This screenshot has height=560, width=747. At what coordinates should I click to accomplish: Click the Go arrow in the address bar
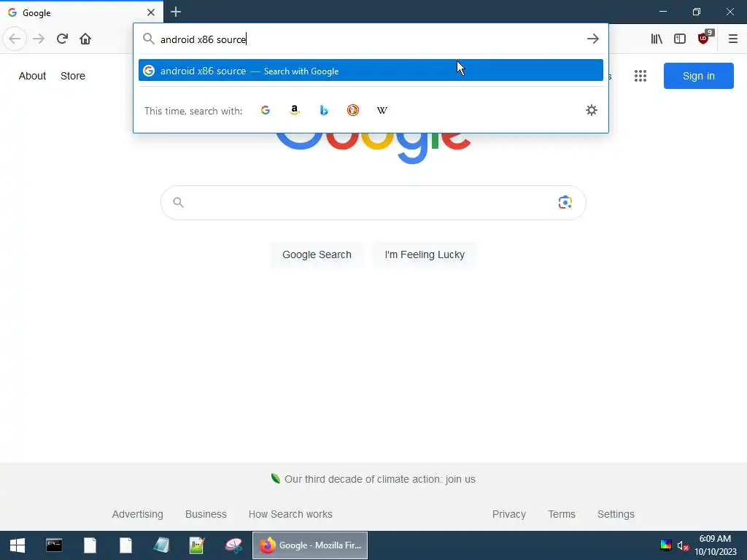[x=592, y=39]
